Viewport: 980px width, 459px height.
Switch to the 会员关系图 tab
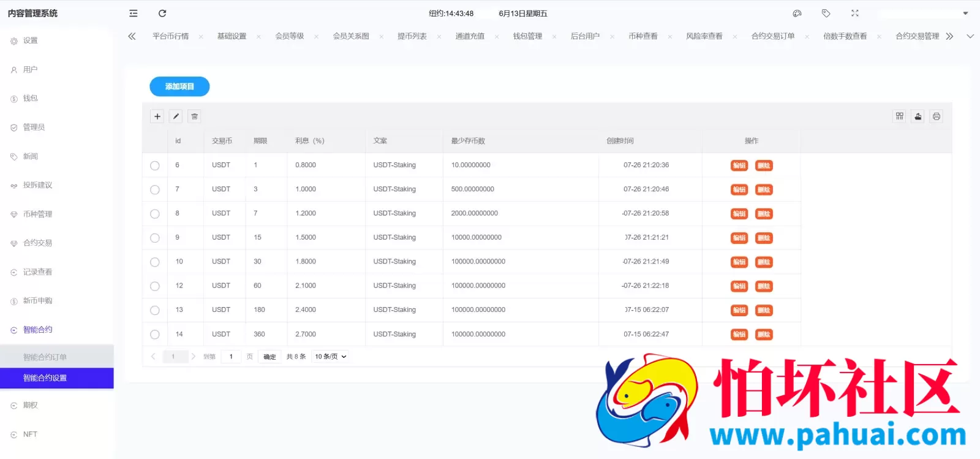[351, 37]
